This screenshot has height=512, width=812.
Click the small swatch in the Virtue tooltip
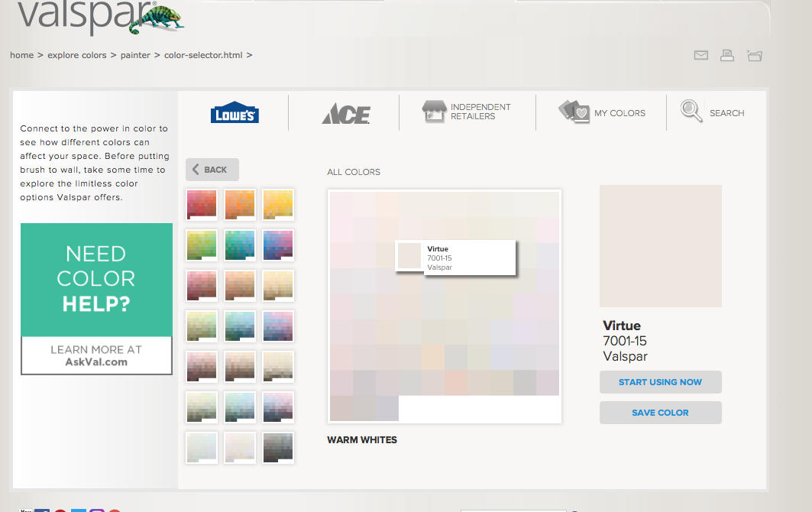click(409, 255)
